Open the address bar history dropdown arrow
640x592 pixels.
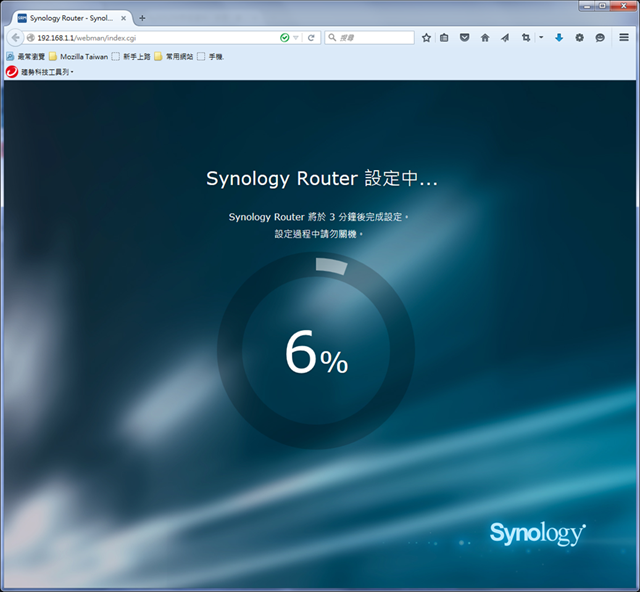click(296, 38)
